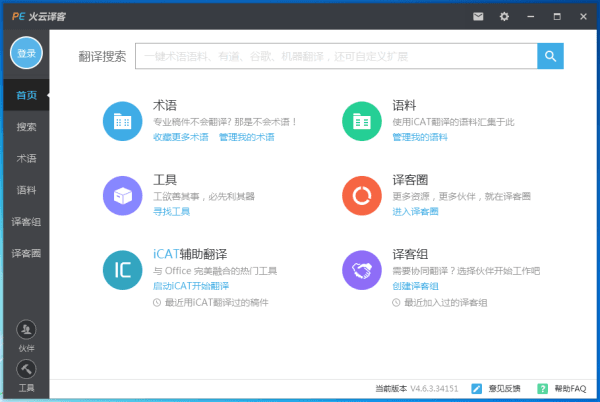This screenshot has width=600, height=402.
Task: Click the purple handshake 译客组 icon
Action: pyautogui.click(x=362, y=270)
